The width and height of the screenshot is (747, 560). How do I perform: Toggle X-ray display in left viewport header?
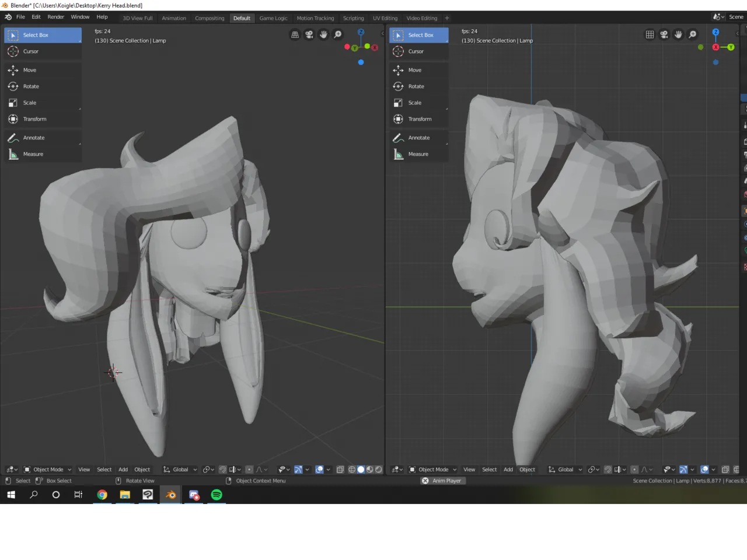(340, 470)
